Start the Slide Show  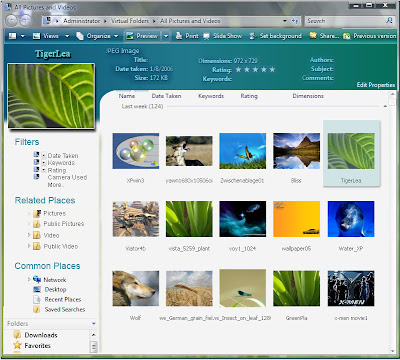coord(223,36)
